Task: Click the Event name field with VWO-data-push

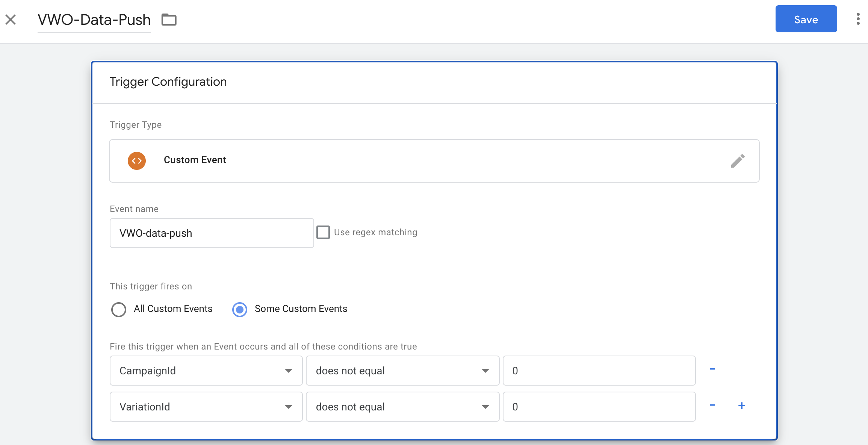Action: coord(212,233)
